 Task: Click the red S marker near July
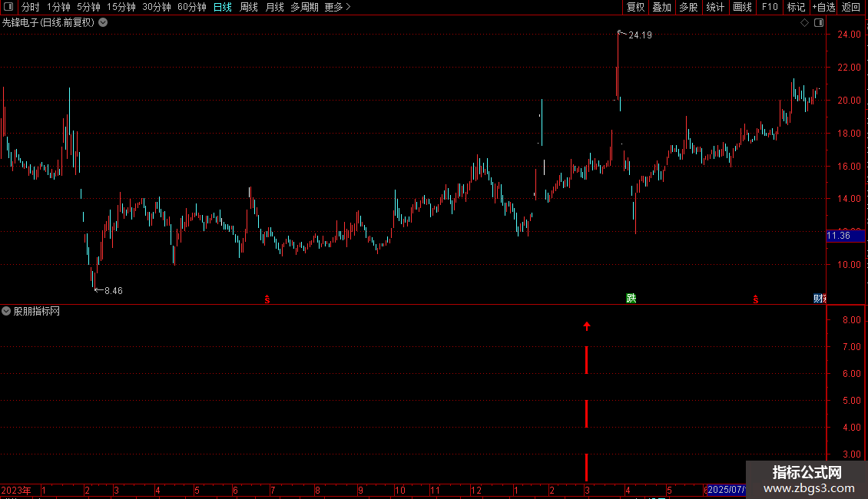(x=267, y=299)
